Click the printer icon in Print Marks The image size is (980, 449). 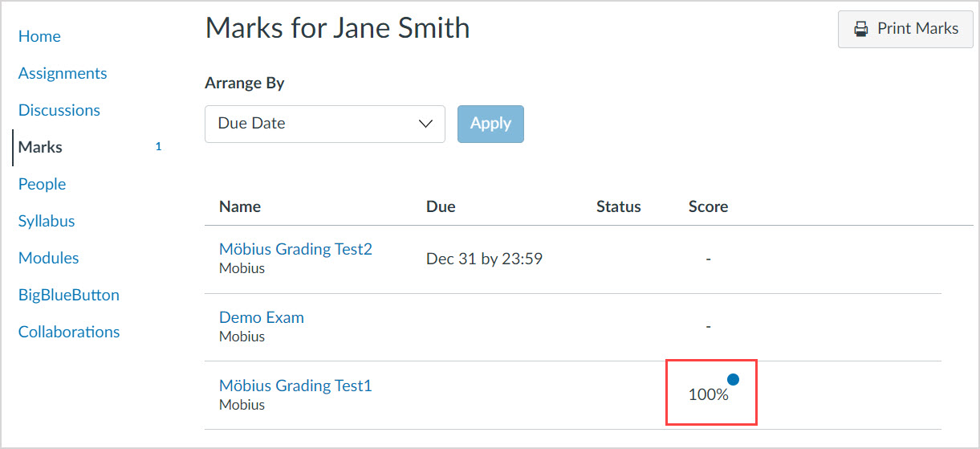[861, 29]
